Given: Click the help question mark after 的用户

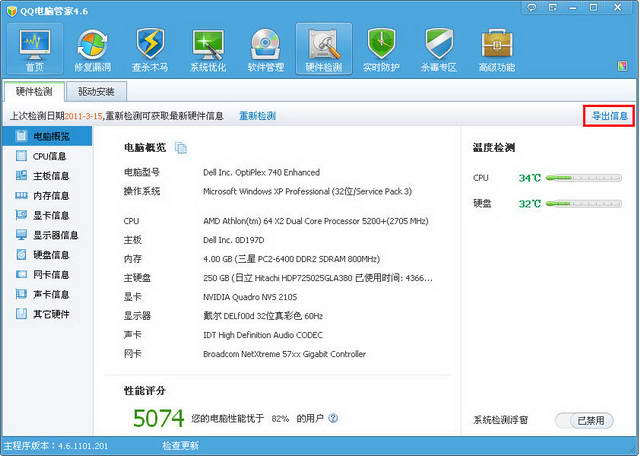Looking at the screenshot, I should 333,419.
